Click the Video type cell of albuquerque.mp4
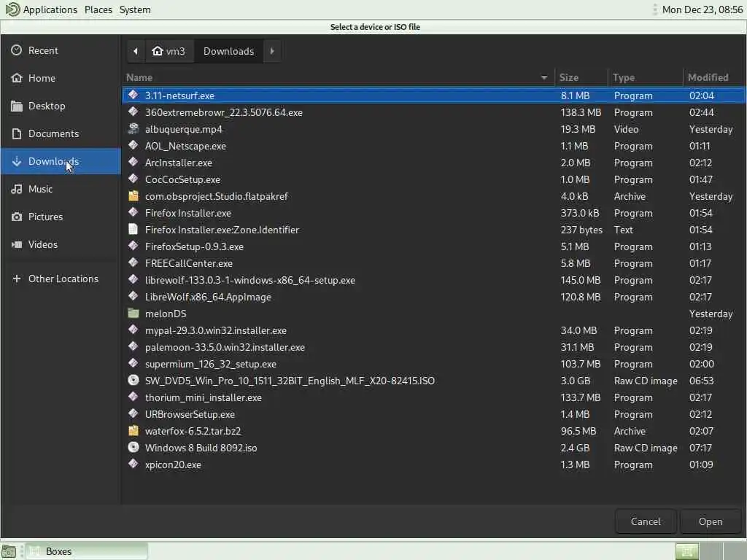The width and height of the screenshot is (747, 560). click(x=626, y=129)
